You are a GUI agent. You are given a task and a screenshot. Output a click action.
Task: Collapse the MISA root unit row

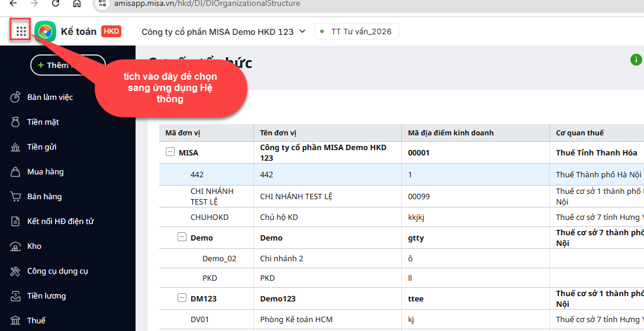tap(170, 152)
